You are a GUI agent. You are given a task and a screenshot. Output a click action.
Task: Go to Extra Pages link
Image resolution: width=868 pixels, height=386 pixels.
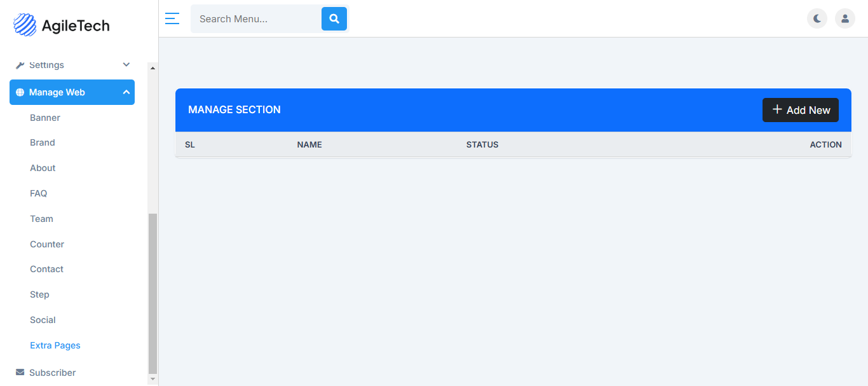[55, 345]
